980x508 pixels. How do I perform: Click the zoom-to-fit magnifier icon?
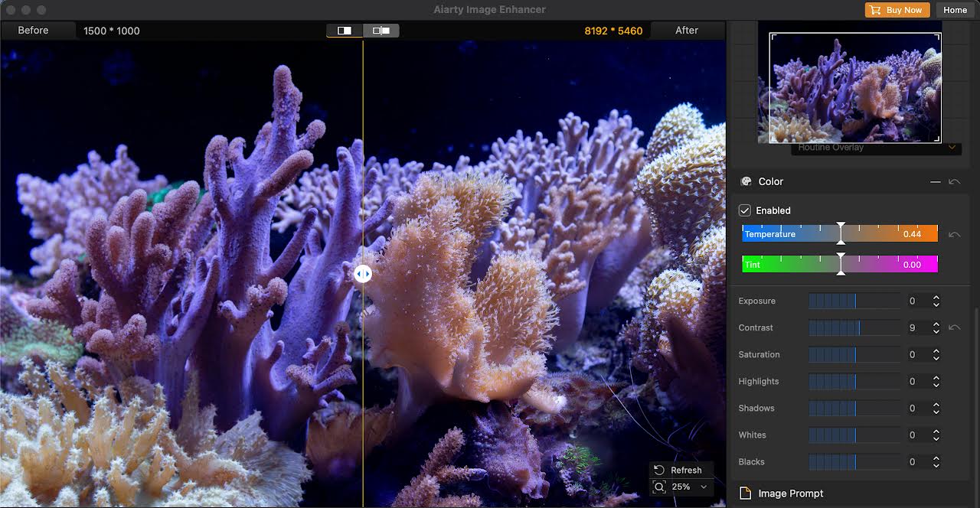[x=659, y=487]
